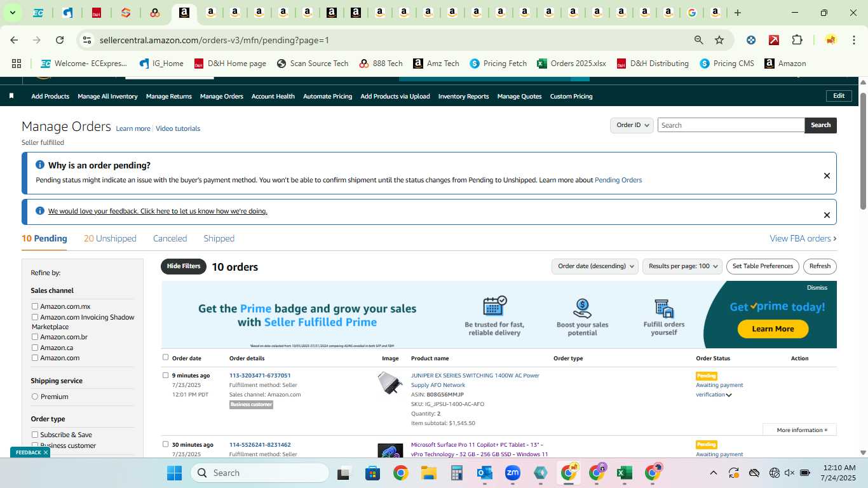The width and height of the screenshot is (868, 488).
Task: Open the Automate Pricing menu item
Action: point(327,97)
